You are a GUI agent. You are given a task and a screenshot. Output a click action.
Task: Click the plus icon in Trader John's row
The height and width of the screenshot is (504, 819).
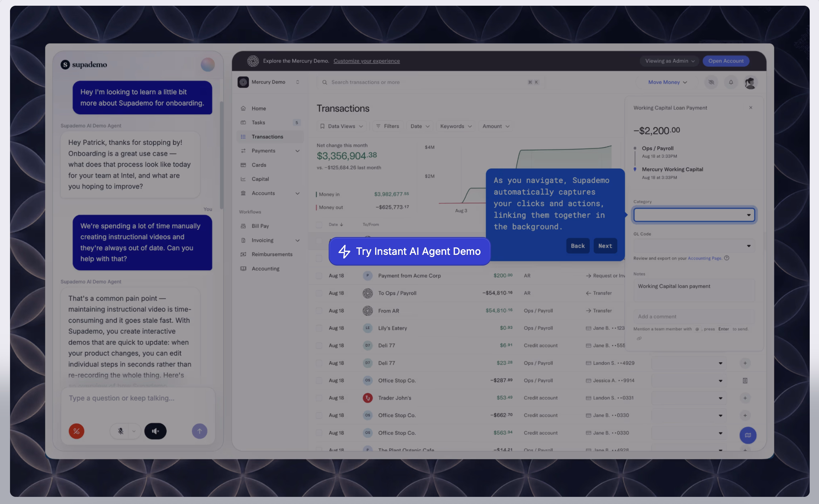(x=745, y=398)
